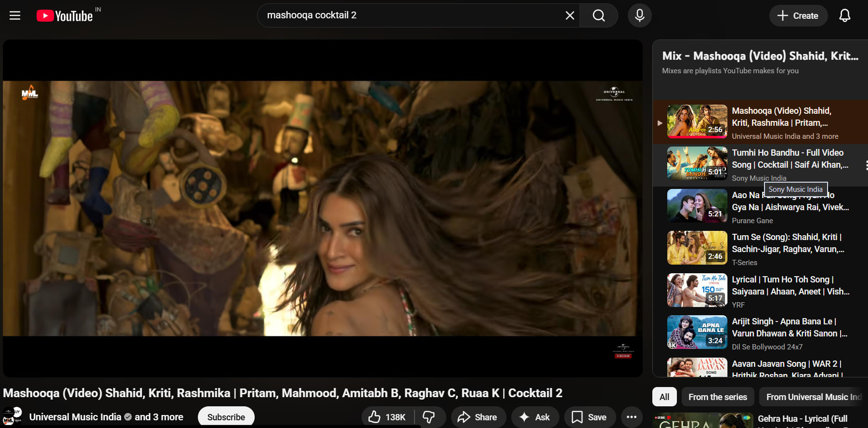Focus the search input field
The width and height of the screenshot is (868, 428).
(x=414, y=15)
